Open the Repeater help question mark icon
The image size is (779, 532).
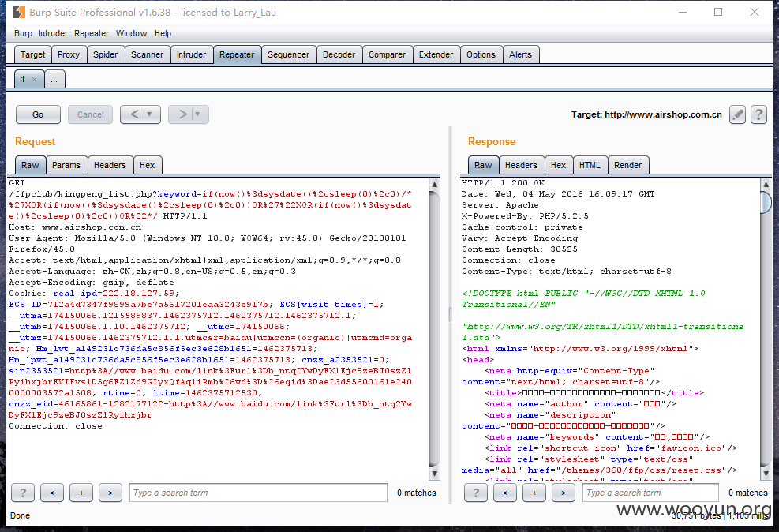758,114
